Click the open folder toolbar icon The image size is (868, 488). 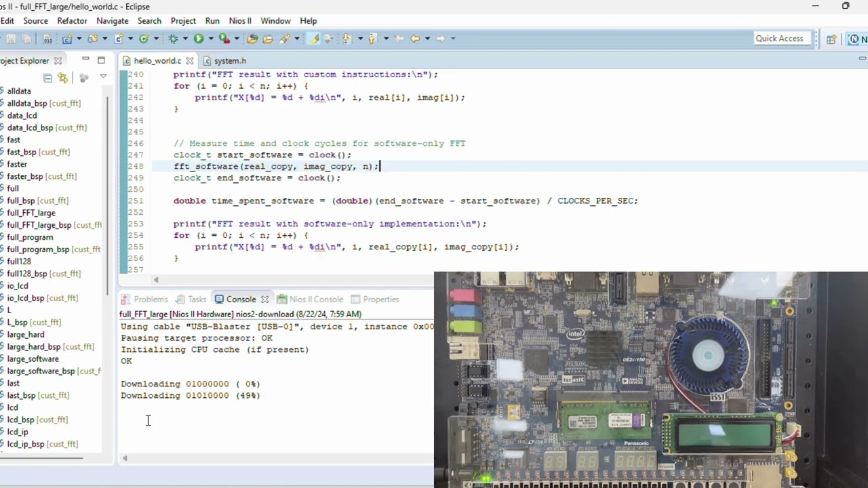pyautogui.click(x=267, y=39)
